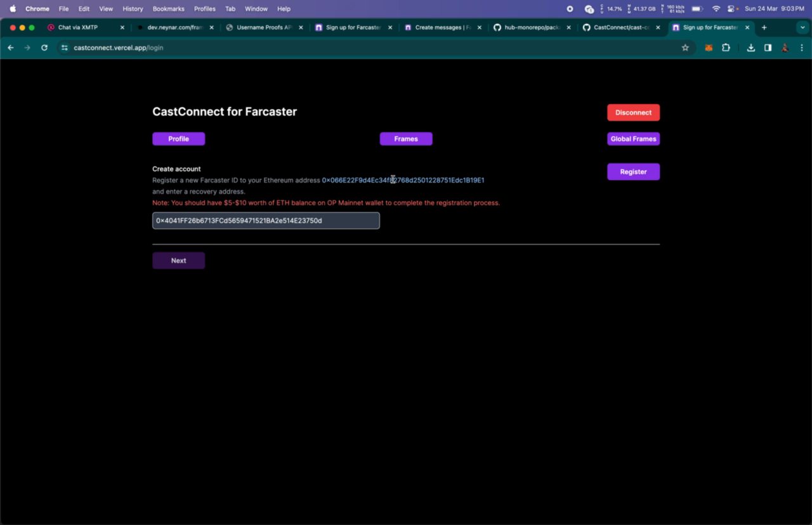
Task: Click the red Disconnect button
Action: [x=633, y=112]
